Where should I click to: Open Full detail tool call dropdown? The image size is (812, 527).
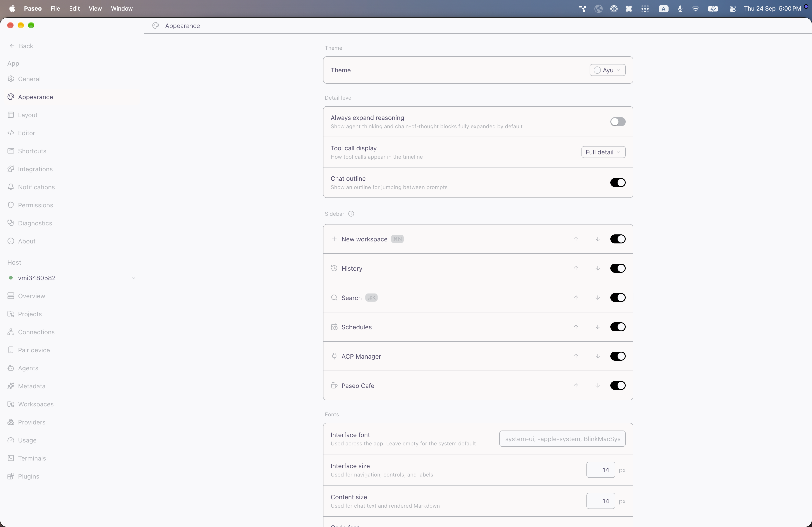tap(603, 152)
